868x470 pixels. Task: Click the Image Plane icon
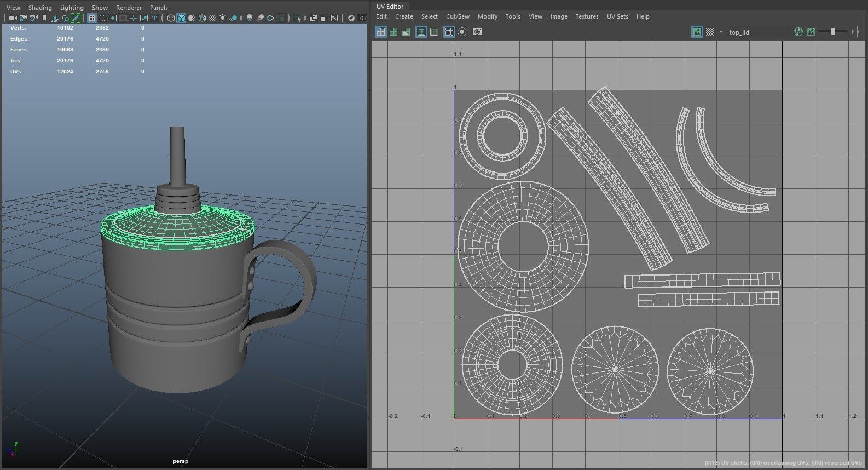(55, 18)
